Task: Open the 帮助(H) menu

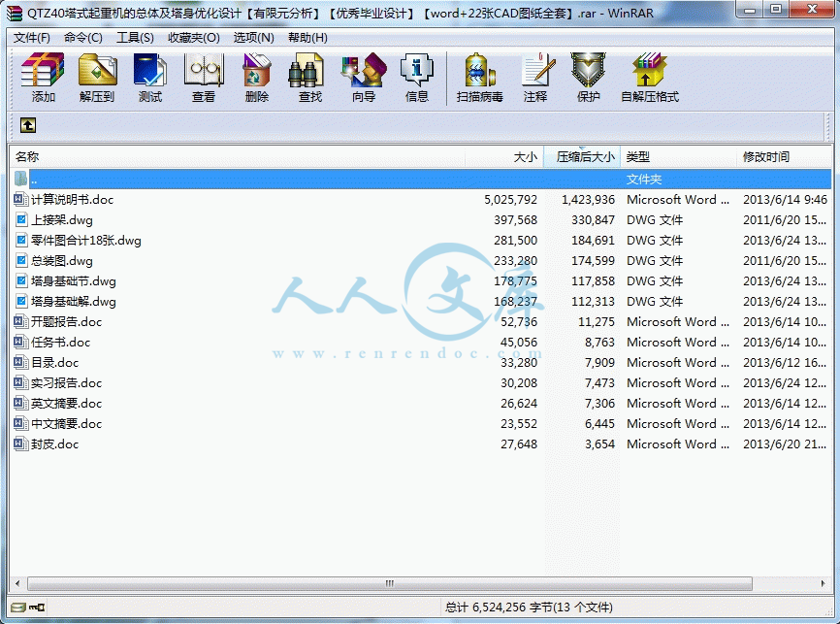Action: [307, 38]
